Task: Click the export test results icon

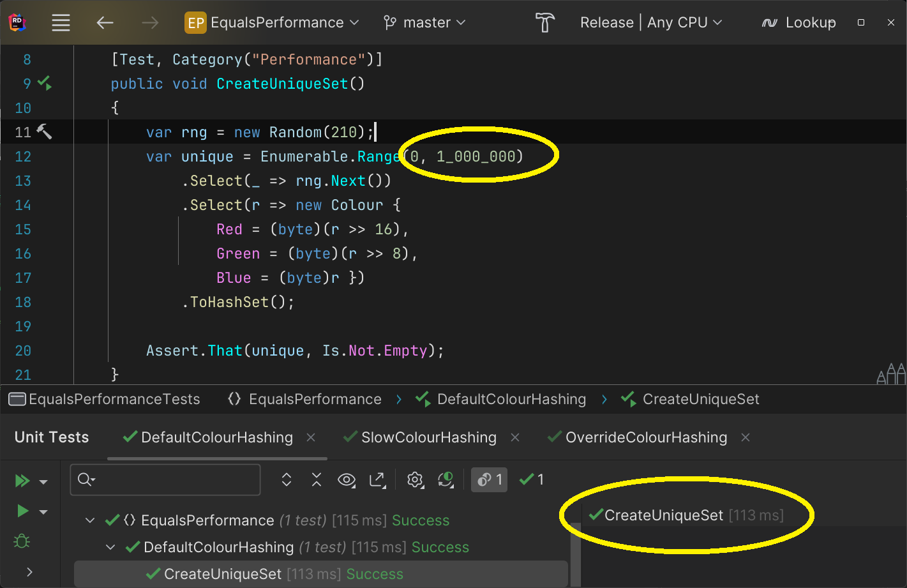Action: click(378, 479)
